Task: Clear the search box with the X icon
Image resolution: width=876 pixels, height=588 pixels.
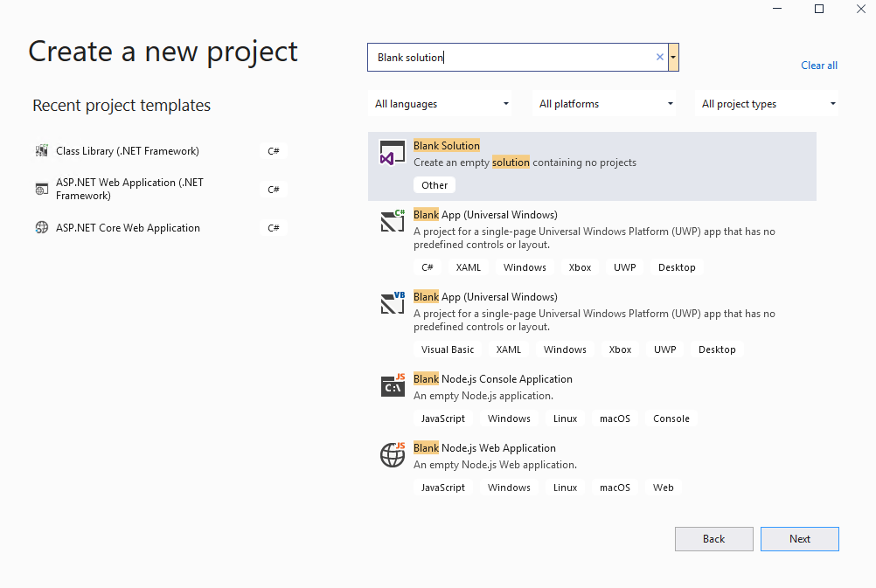Action: 660,57
